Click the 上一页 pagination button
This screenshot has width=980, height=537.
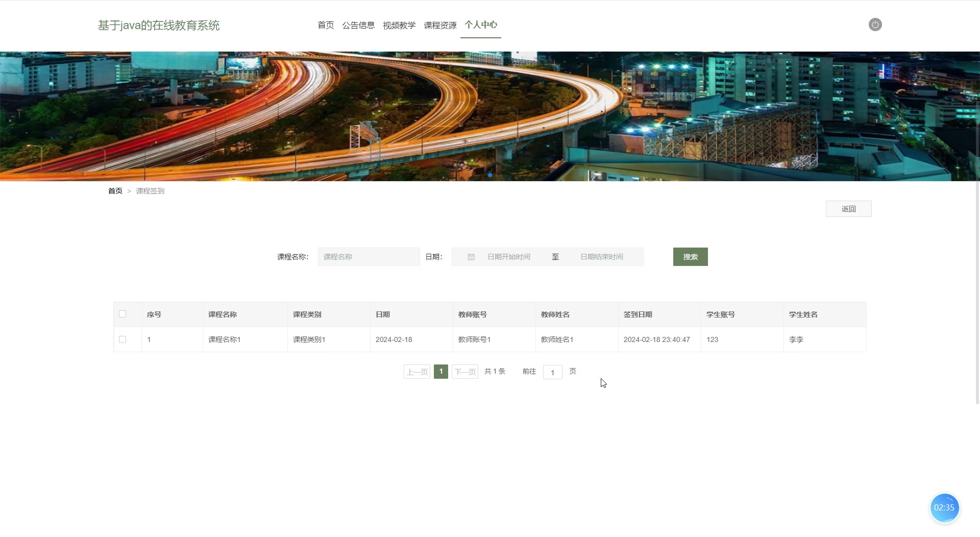coord(417,372)
